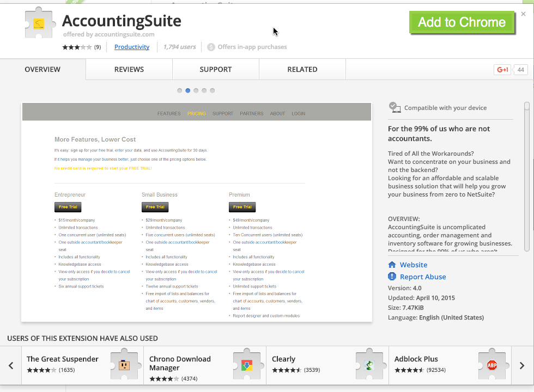534x392 pixels.
Task: Click the '1,794 users' text
Action: coord(179,47)
